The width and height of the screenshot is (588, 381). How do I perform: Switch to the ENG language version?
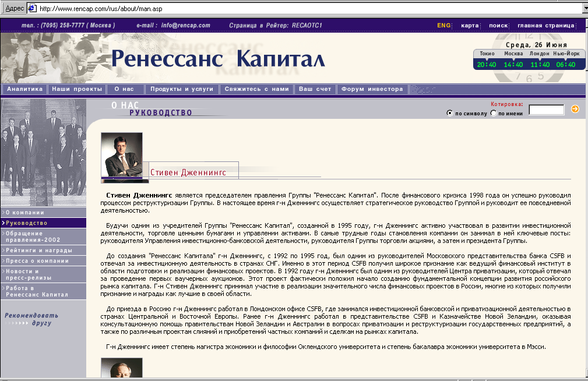pyautogui.click(x=443, y=26)
